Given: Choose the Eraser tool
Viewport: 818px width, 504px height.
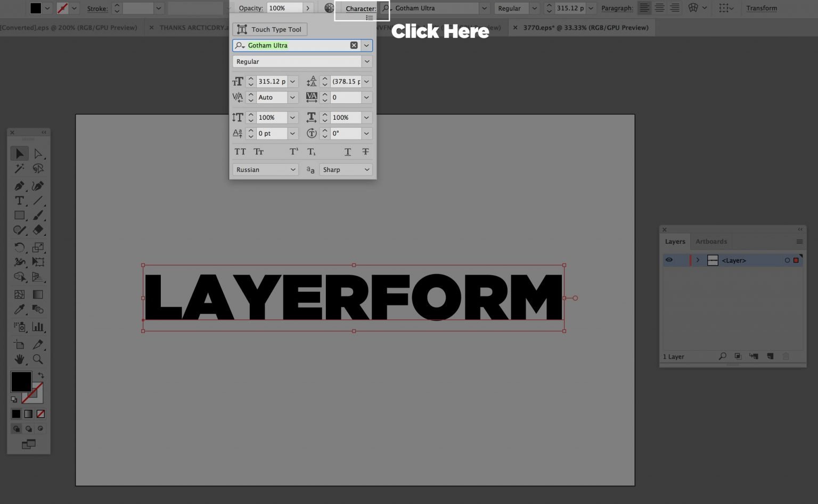Looking at the screenshot, I should (38, 230).
